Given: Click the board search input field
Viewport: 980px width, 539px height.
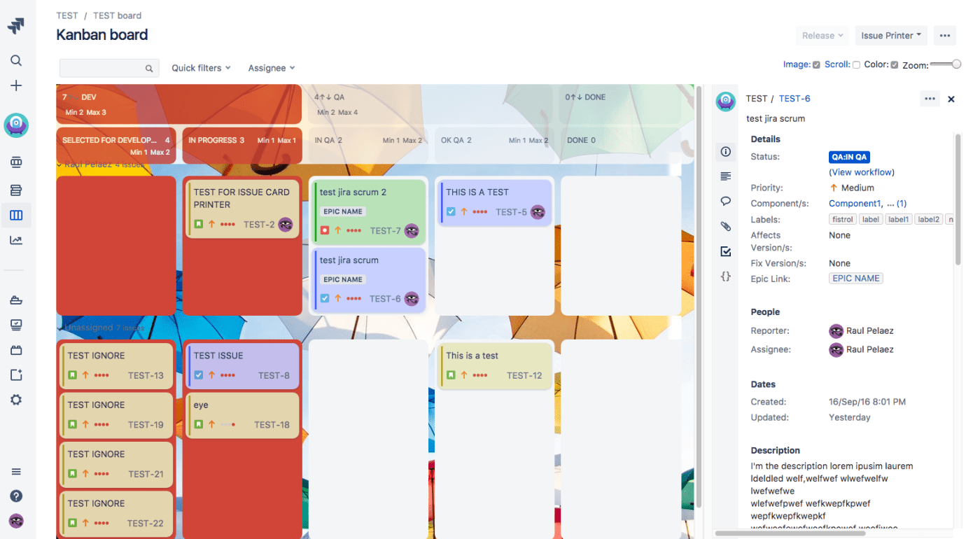Looking at the screenshot, I should click(x=102, y=68).
